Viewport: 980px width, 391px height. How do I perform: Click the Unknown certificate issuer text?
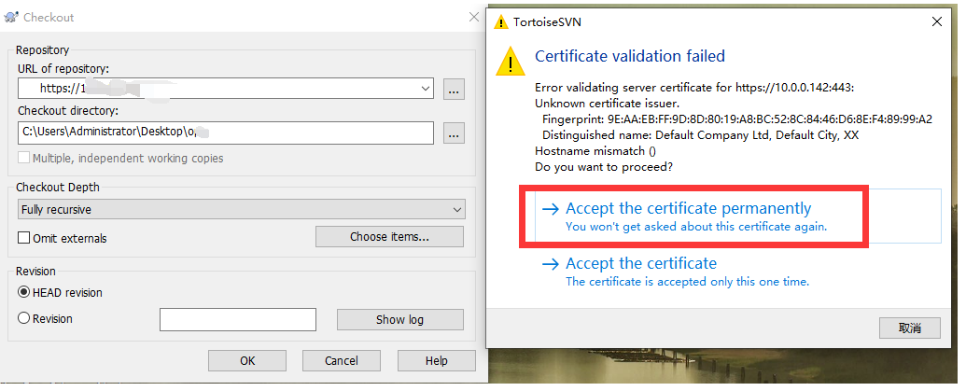click(607, 103)
